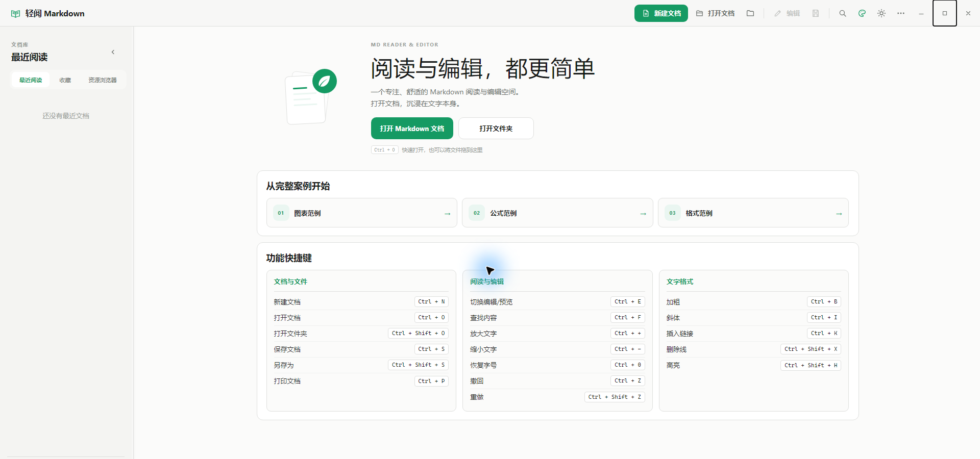Click the folder icon in the top toolbar
The width and height of the screenshot is (980, 459).
pos(750,13)
